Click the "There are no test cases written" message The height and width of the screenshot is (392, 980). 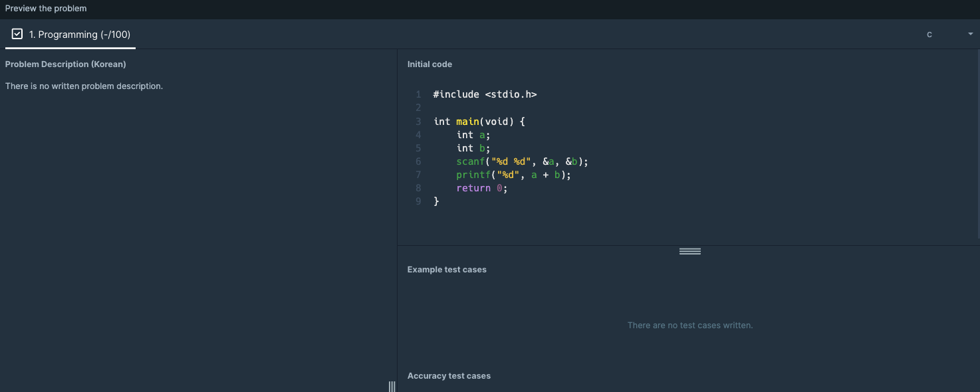[689, 326]
